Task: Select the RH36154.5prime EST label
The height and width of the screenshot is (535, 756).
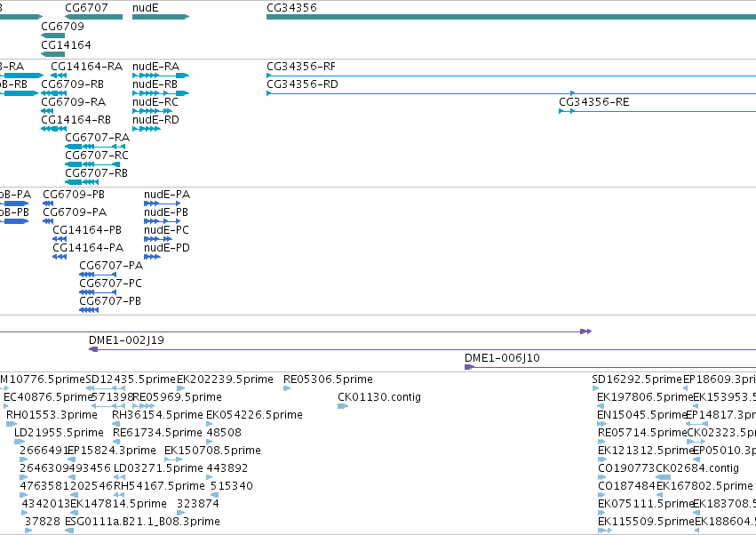Action: (157, 415)
